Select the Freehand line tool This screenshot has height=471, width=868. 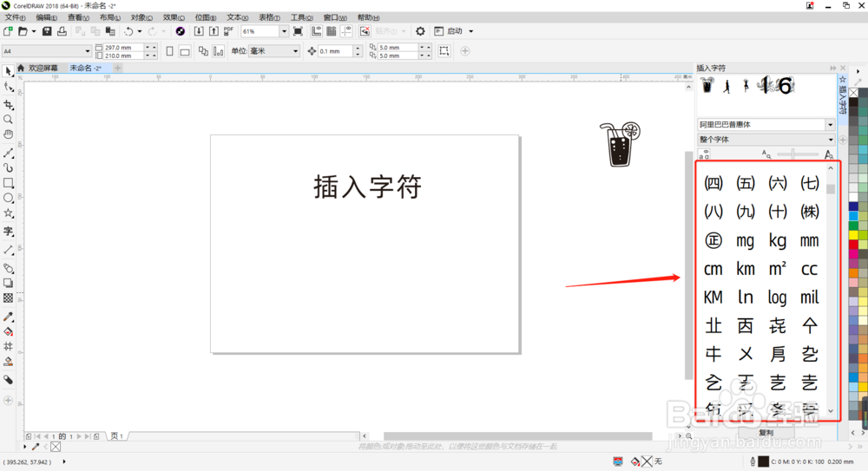click(8, 152)
